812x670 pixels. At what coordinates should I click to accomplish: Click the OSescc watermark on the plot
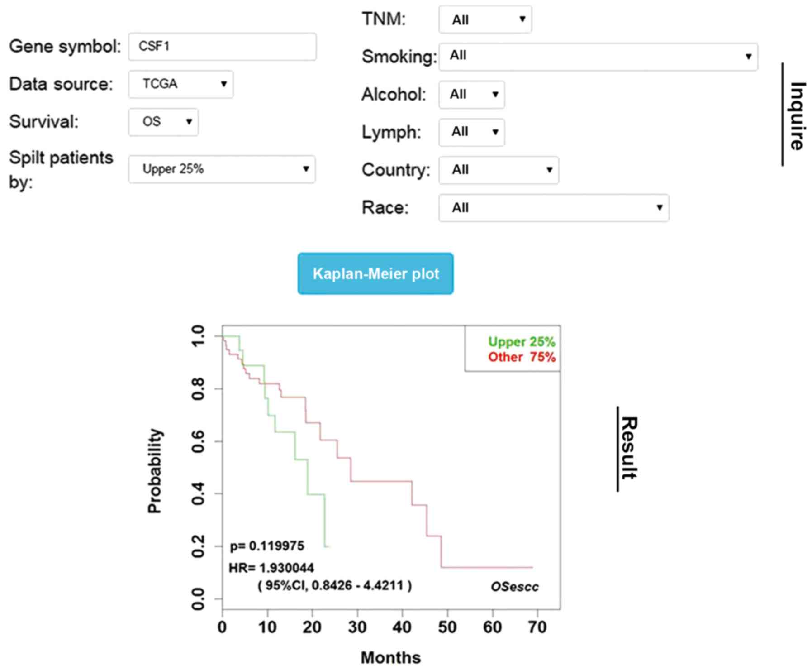(x=514, y=587)
